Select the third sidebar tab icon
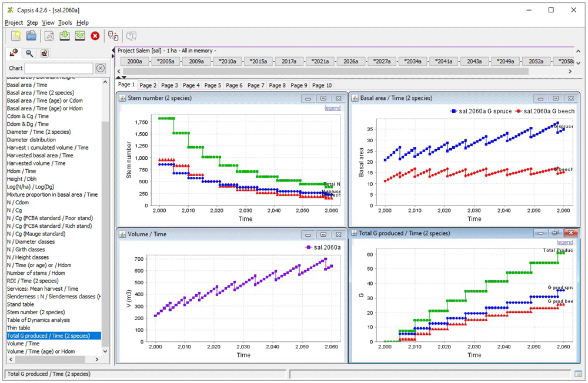Image resolution: width=588 pixels, height=383 pixels. pyautogui.click(x=44, y=53)
